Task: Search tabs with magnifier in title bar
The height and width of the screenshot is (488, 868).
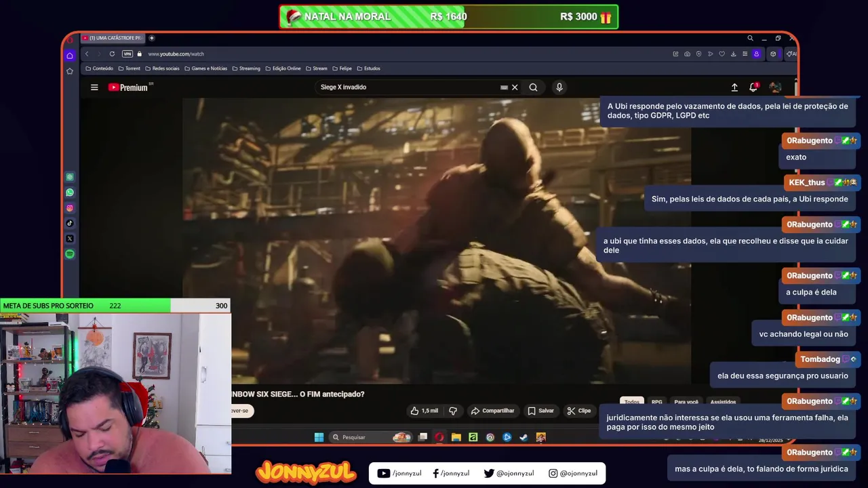Action: (750, 38)
